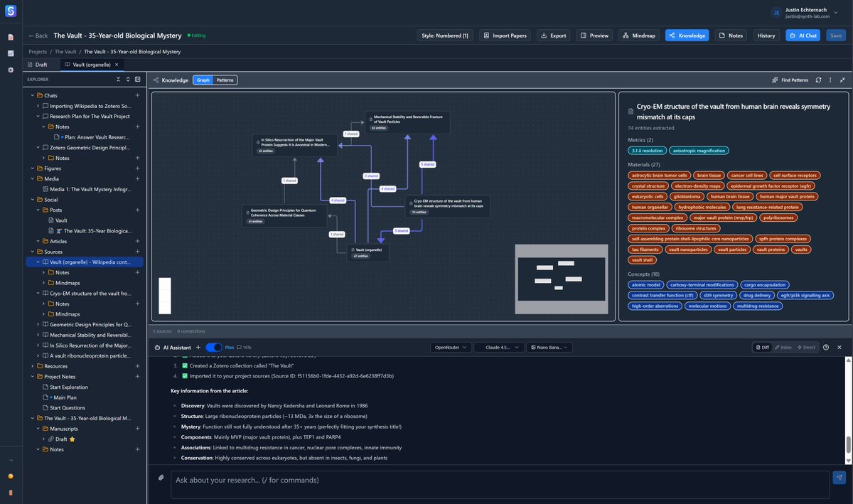Viewport: 853px width, 504px height.
Task: Click the collapse-all icon in Explorer header
Action: tap(118, 79)
